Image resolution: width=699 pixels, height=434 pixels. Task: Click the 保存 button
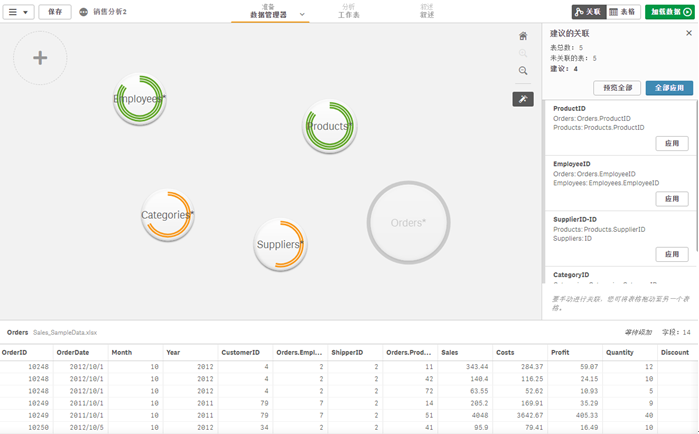pos(55,12)
